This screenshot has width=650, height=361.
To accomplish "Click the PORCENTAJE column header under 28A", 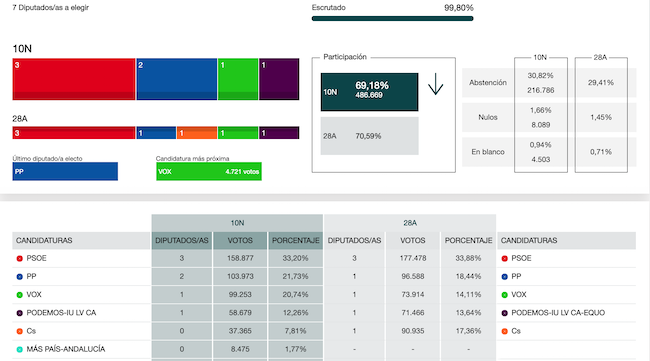I will (468, 240).
